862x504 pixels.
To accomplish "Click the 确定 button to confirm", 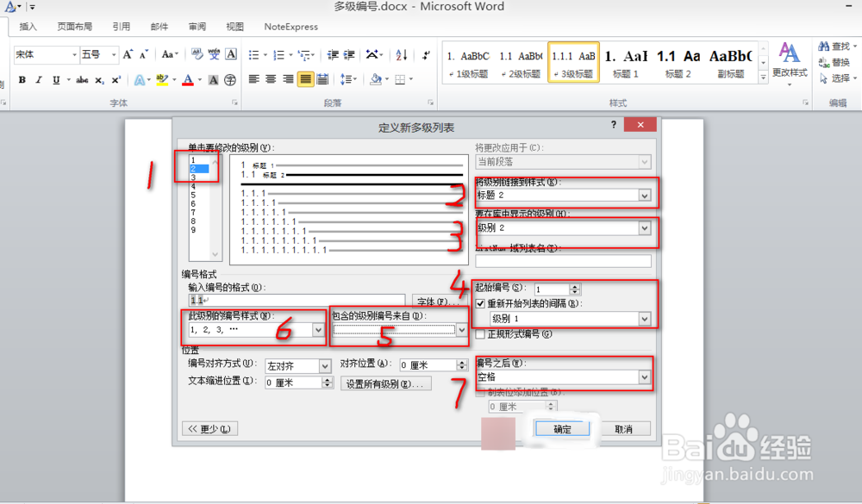I will (x=561, y=428).
